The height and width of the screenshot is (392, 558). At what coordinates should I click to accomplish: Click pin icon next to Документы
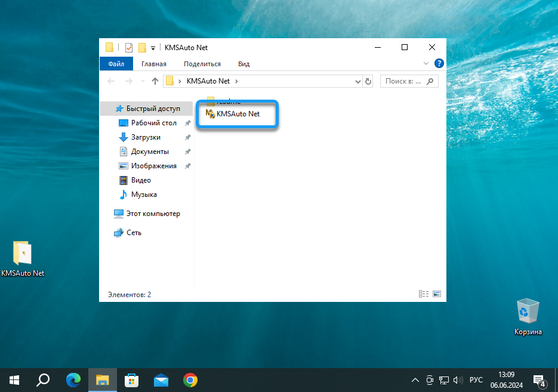point(187,152)
